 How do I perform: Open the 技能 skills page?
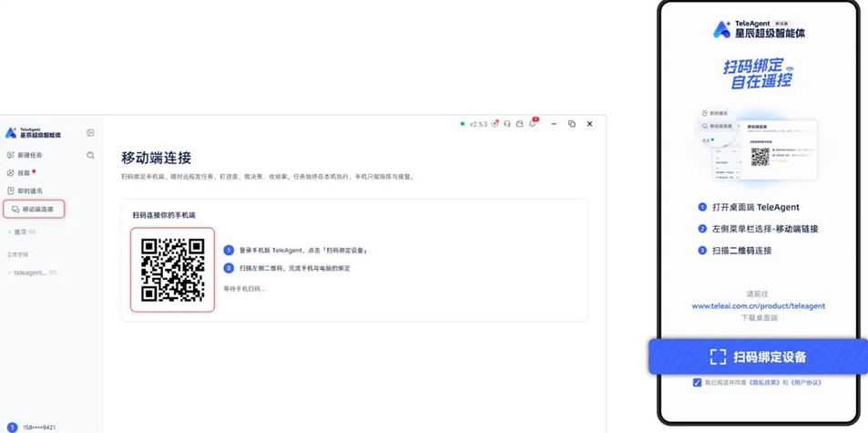(x=22, y=173)
